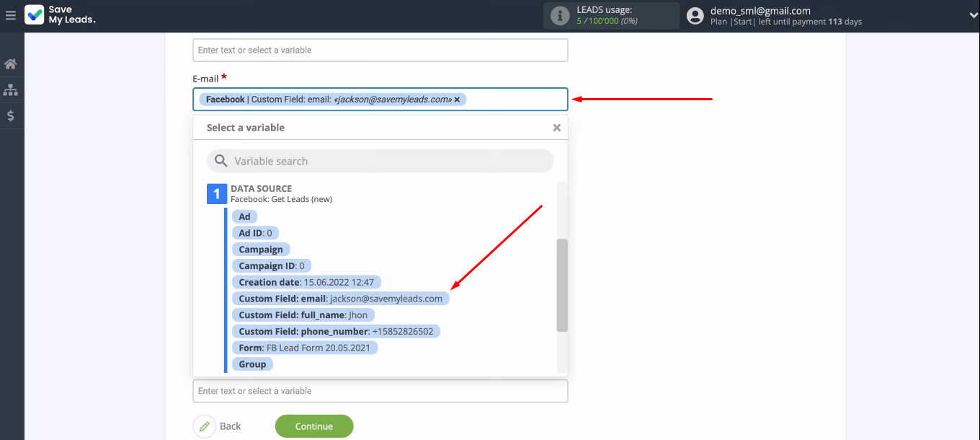Click the demo_sml@gmail.com account text
The width and height of the screenshot is (980, 440).
(x=760, y=11)
